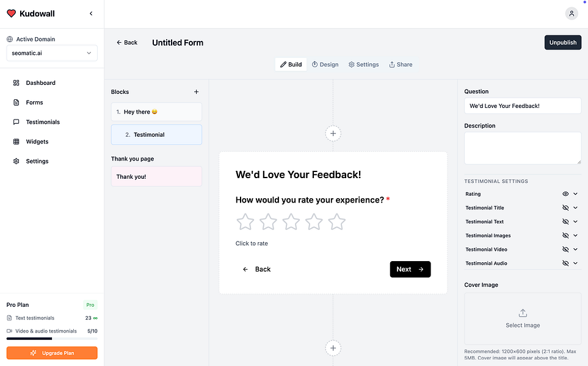Switch to the Share tab
This screenshot has height=366, width=588.
pyautogui.click(x=401, y=65)
